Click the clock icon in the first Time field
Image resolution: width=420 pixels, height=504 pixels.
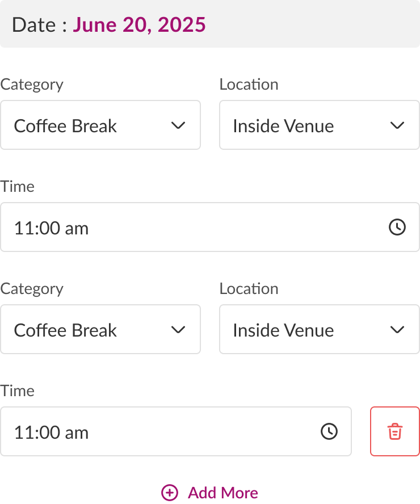coord(397,228)
